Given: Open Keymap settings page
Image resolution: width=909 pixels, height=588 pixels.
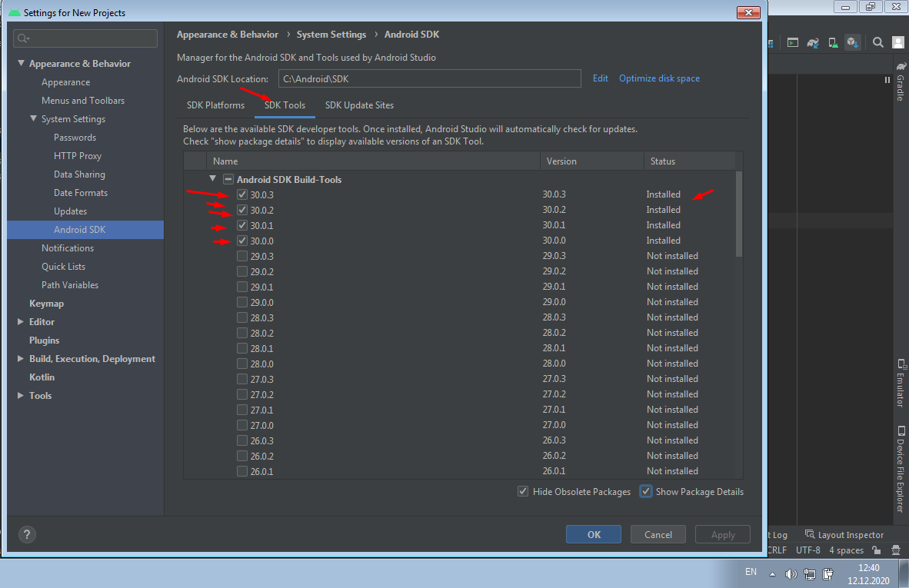Looking at the screenshot, I should pos(46,304).
